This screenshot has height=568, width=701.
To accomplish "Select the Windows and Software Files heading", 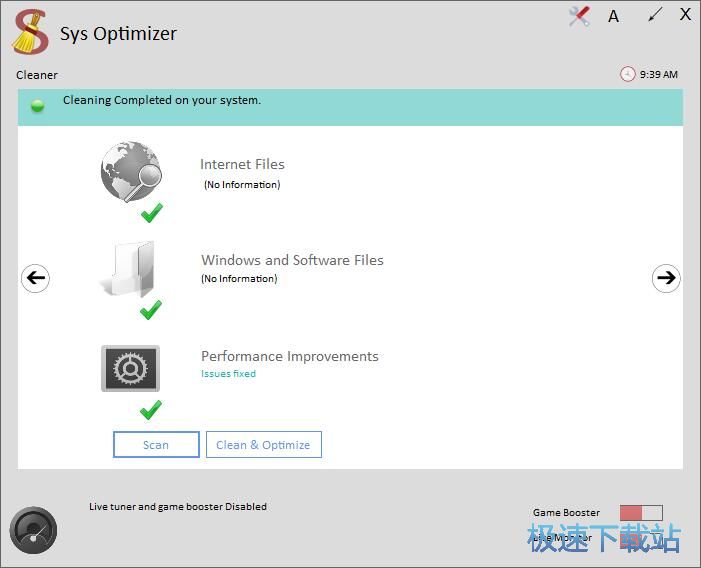I will 292,260.
